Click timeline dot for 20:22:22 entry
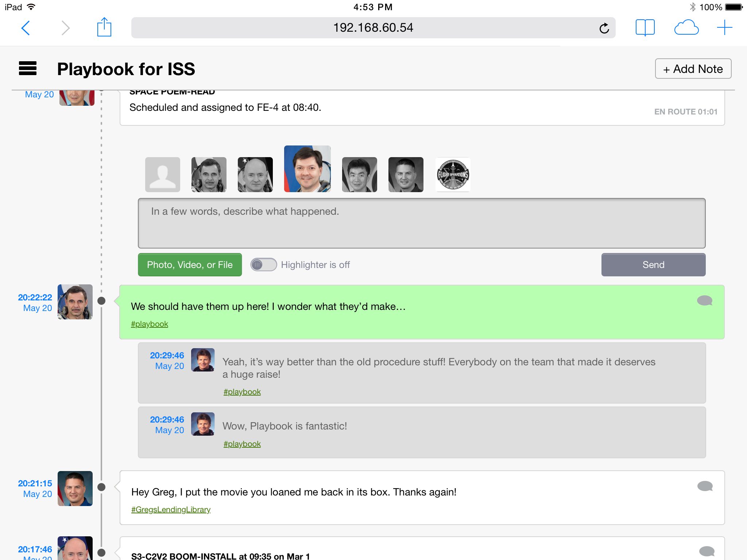 click(101, 301)
